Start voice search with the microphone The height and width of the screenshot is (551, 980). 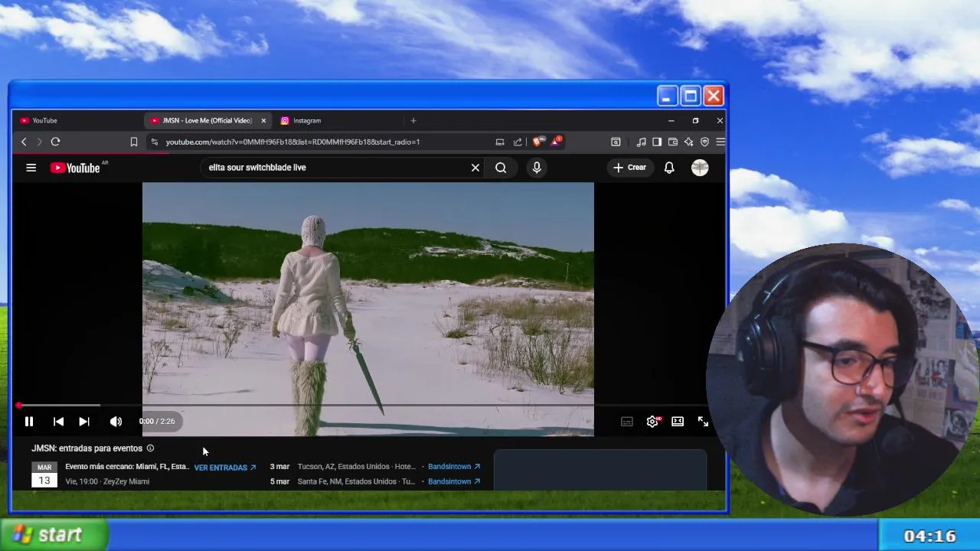[x=537, y=168]
